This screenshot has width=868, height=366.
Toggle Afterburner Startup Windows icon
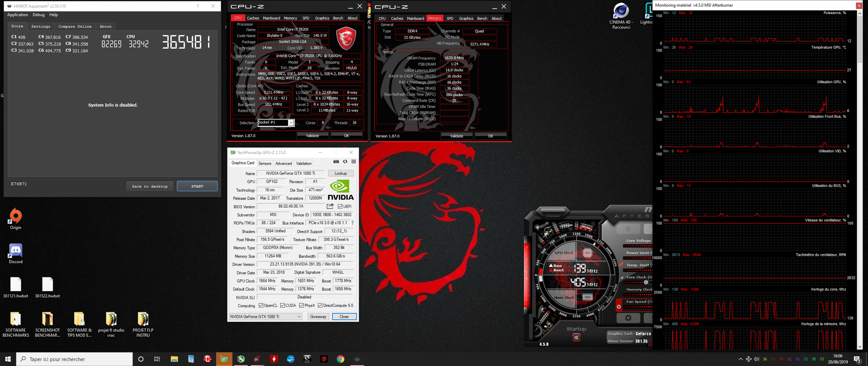(x=576, y=337)
